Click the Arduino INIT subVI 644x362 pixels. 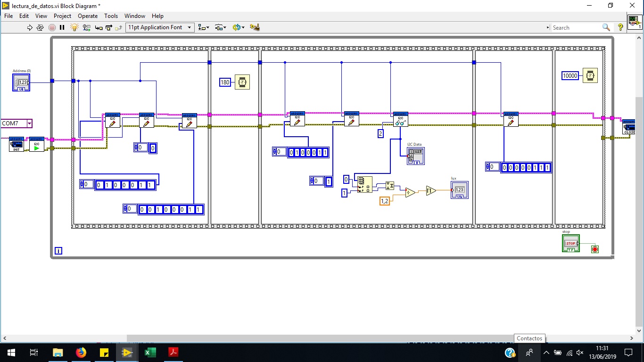pos(16,144)
